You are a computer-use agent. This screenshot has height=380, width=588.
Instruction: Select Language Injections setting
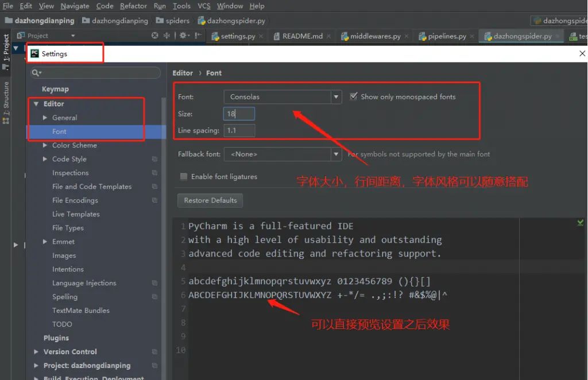click(84, 283)
